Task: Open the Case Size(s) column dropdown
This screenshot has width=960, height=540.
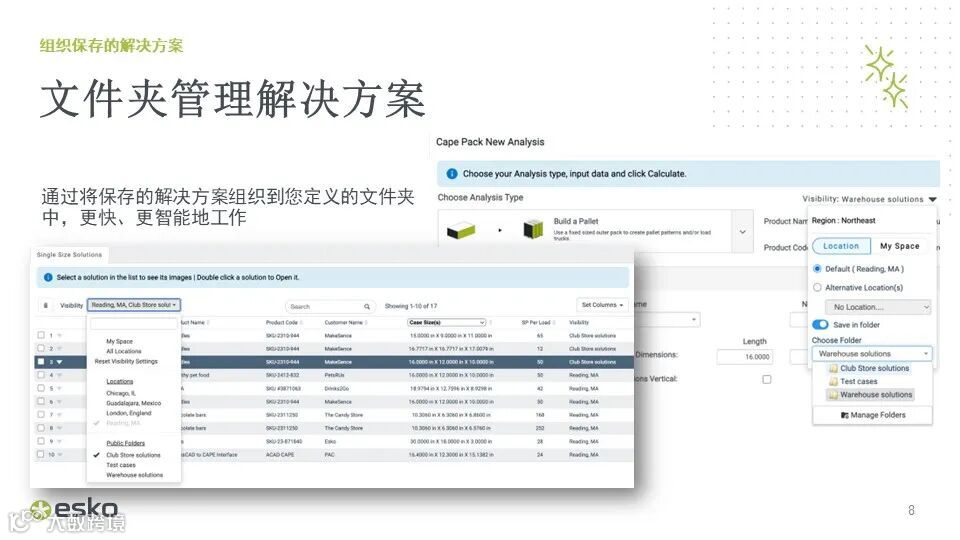Action: (447, 323)
